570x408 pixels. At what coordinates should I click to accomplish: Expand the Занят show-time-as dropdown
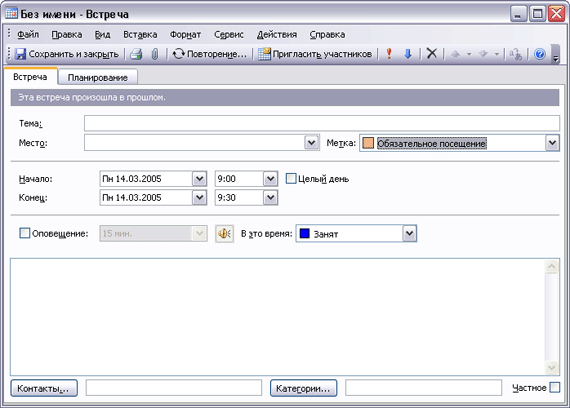click(409, 233)
